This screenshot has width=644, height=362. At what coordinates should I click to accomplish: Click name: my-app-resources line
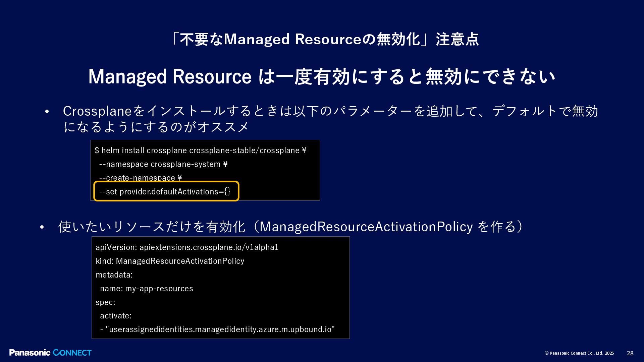tap(146, 289)
